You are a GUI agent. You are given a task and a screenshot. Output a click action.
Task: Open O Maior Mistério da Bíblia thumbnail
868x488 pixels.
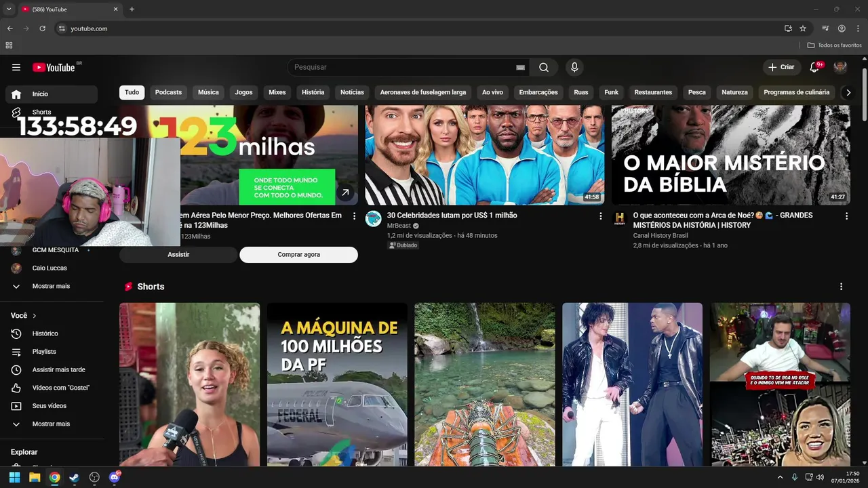[x=731, y=155]
